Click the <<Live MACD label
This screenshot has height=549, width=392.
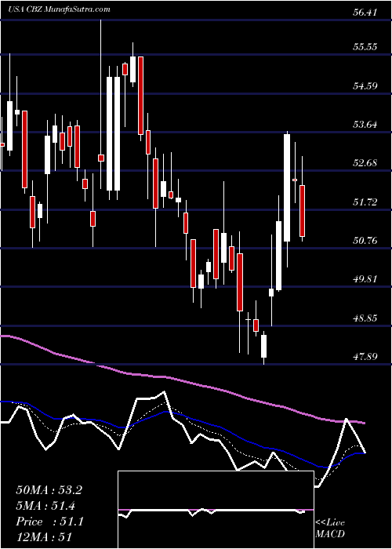pos(330,528)
